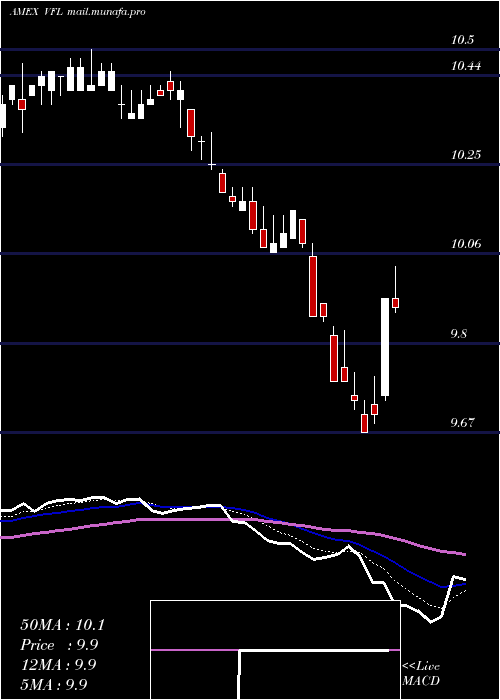This screenshot has height=700, width=500.
Task: Click the '12MA : 9.9' readout
Action: pos(59,665)
